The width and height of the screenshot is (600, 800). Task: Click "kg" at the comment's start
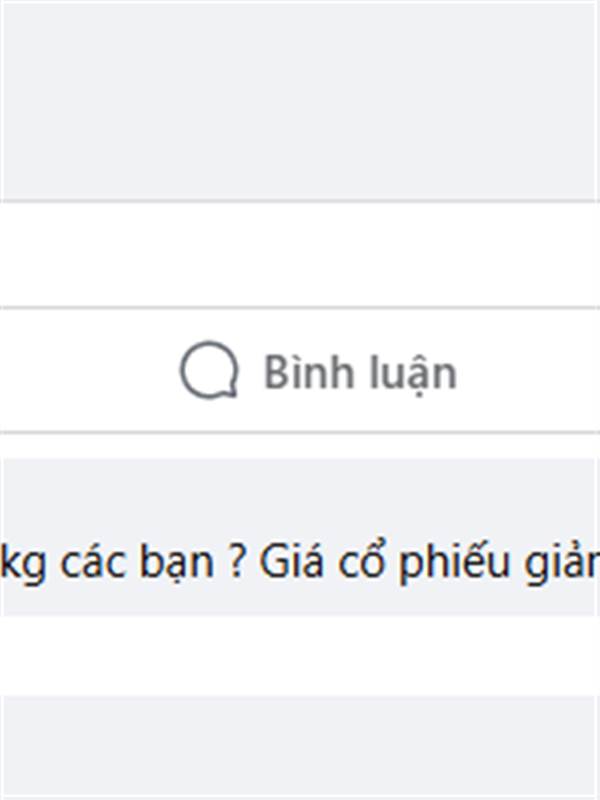tap(22, 562)
